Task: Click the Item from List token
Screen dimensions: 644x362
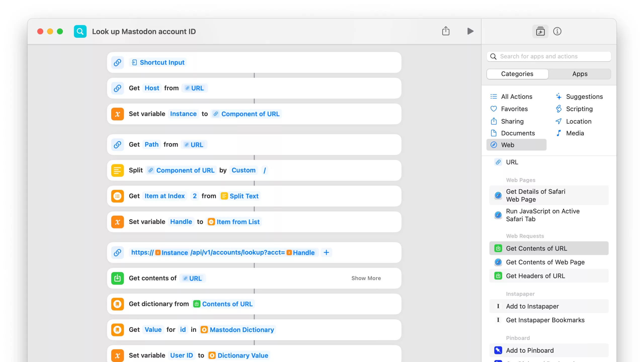Action: coord(234,222)
